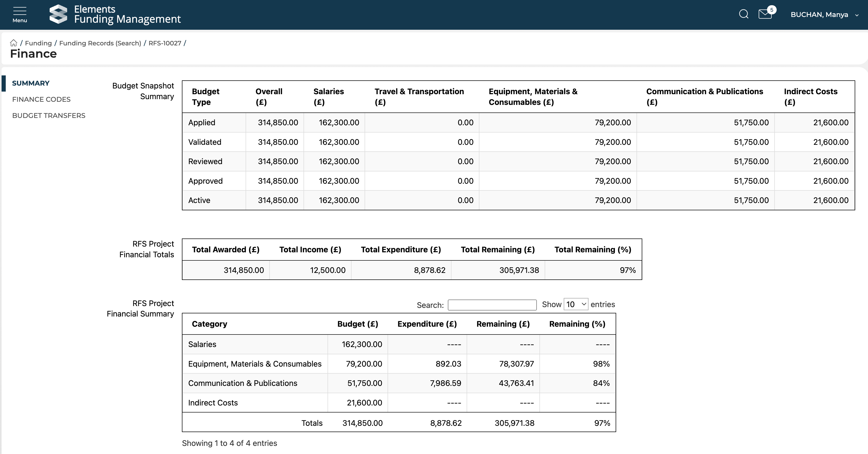The image size is (868, 454).
Task: Follow the Funding breadcrumb link
Action: point(38,43)
